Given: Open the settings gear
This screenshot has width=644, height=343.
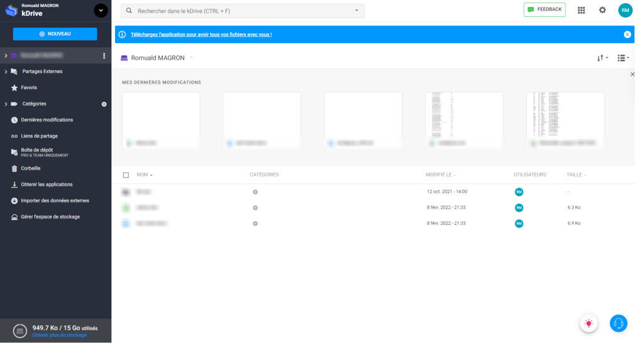Looking at the screenshot, I should tap(602, 10).
